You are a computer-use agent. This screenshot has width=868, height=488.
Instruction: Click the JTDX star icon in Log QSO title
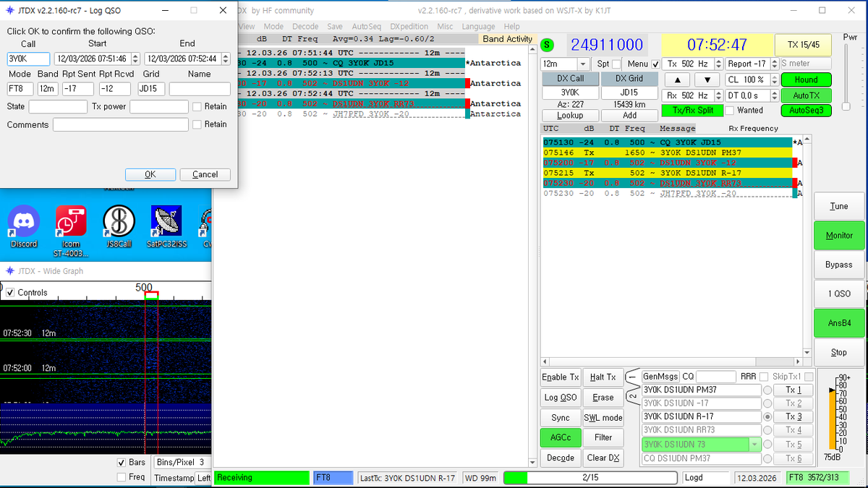pos(9,11)
